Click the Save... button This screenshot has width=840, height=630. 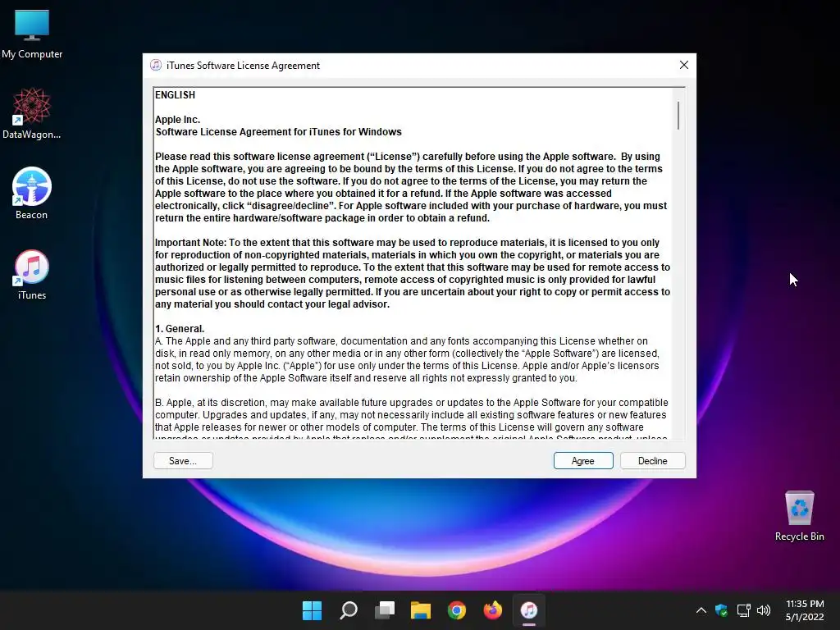point(183,461)
